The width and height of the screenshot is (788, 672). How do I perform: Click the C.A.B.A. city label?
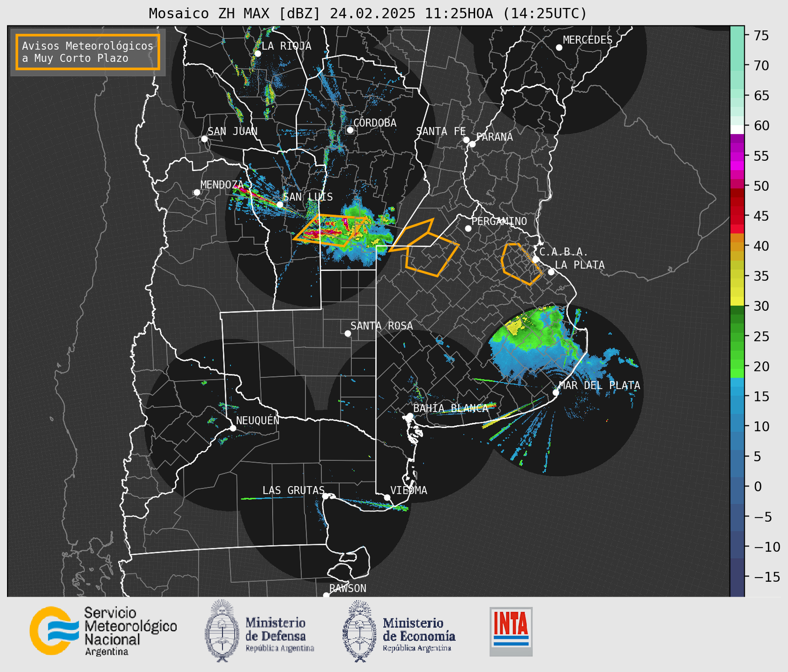pos(564,252)
